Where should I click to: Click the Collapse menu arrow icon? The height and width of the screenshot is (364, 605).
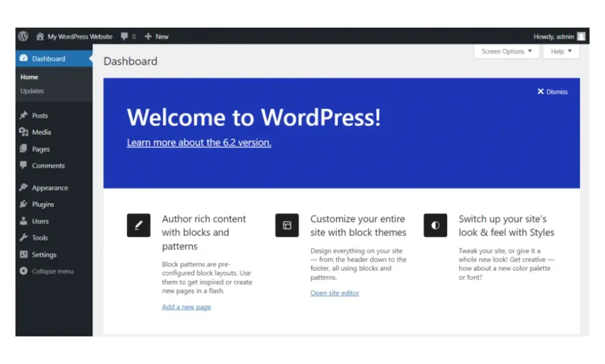pos(24,271)
